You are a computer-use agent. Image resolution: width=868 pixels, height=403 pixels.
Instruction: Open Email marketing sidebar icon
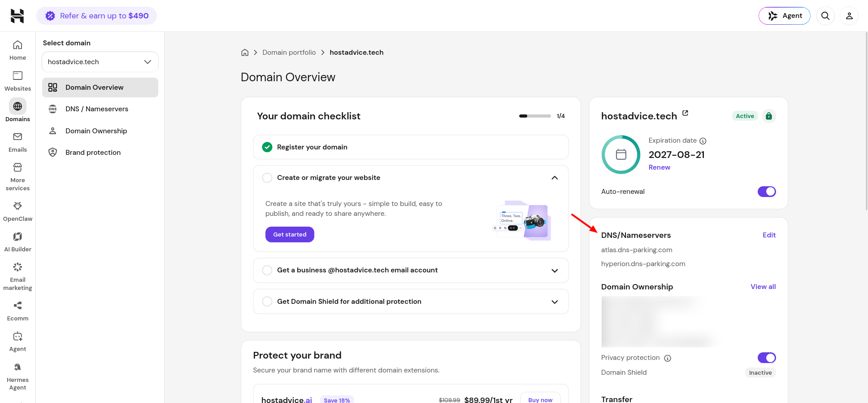[17, 267]
